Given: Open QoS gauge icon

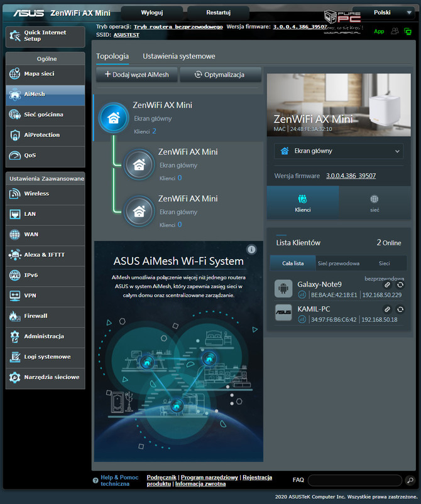Looking at the screenshot, I should 15,155.
